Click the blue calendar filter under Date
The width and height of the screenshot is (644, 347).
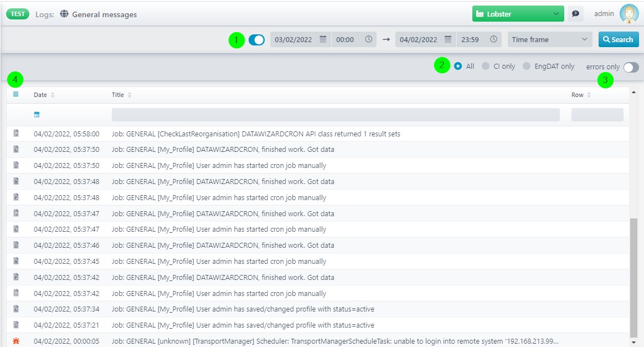37,114
